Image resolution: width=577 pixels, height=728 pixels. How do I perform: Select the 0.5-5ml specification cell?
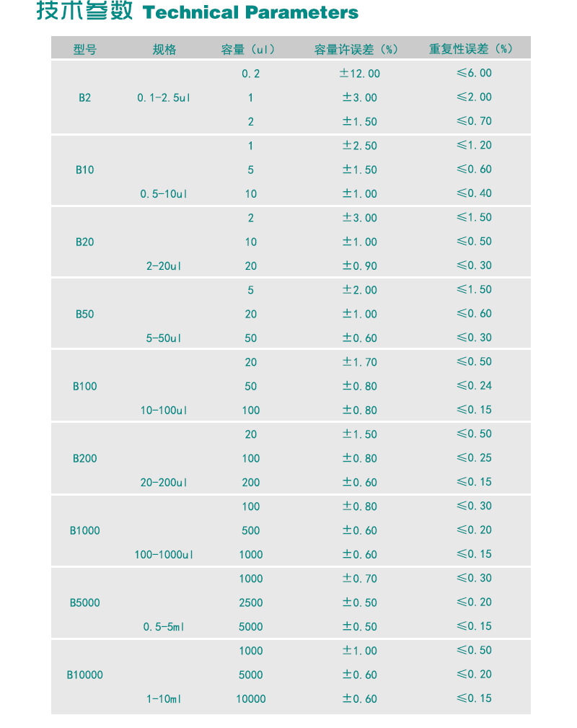tap(164, 626)
